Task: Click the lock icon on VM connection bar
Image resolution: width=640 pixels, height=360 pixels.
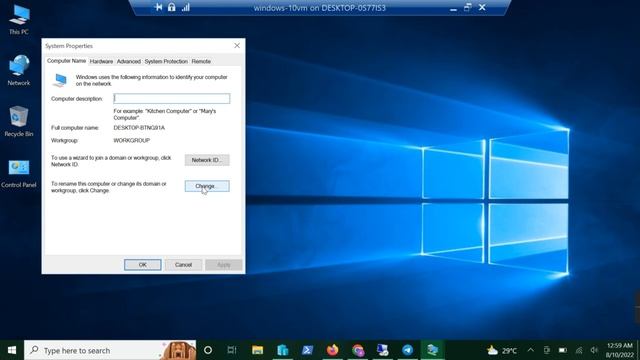Action: click(x=172, y=7)
